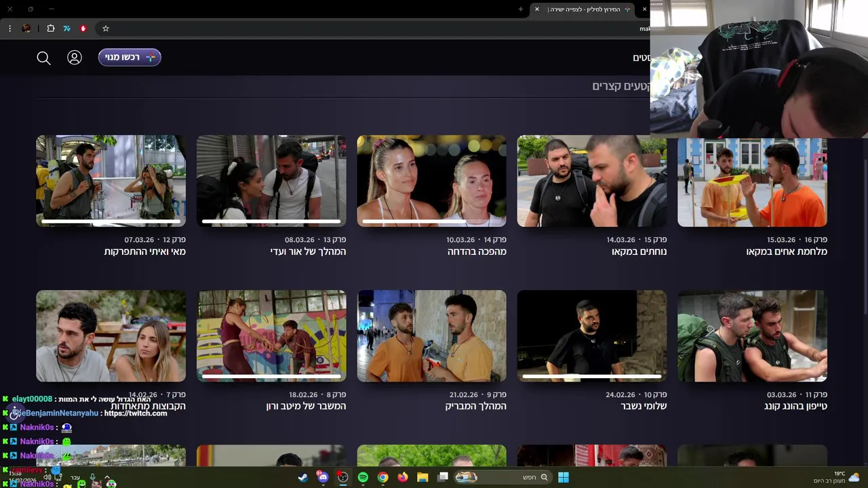The height and width of the screenshot is (488, 868).
Task: Click the title מאי ואיתי ההתפרקות
Action: [144, 251]
